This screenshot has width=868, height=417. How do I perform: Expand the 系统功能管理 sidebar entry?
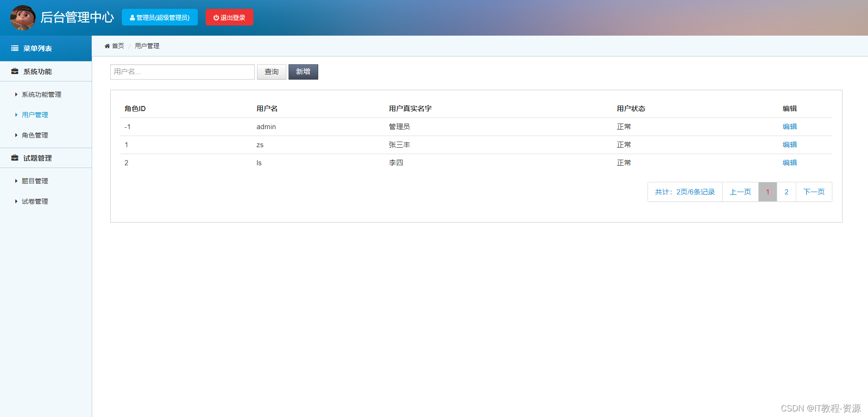click(41, 94)
